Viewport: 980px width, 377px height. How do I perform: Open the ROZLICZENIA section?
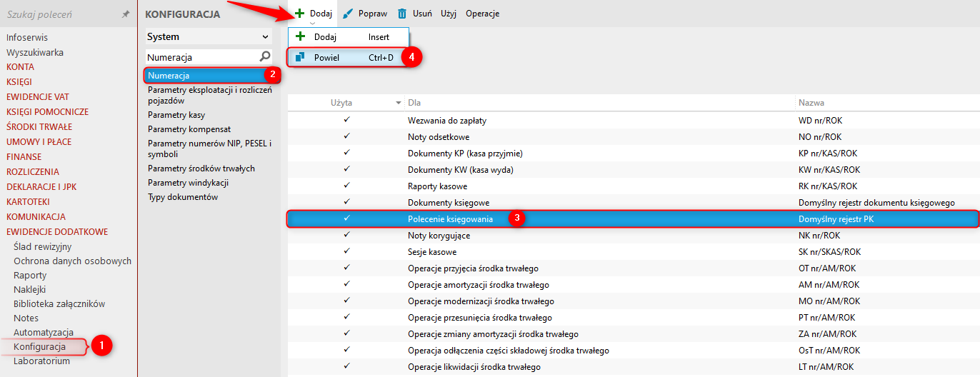tap(32, 172)
